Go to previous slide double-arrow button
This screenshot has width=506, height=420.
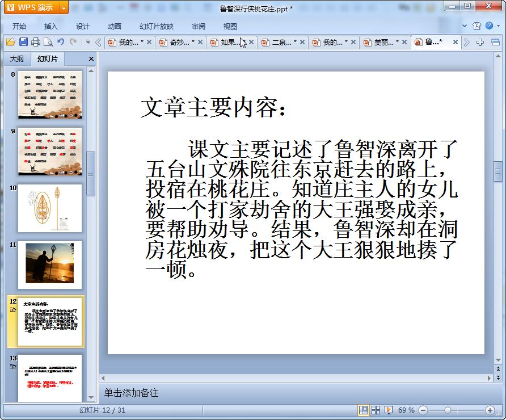coord(498,368)
